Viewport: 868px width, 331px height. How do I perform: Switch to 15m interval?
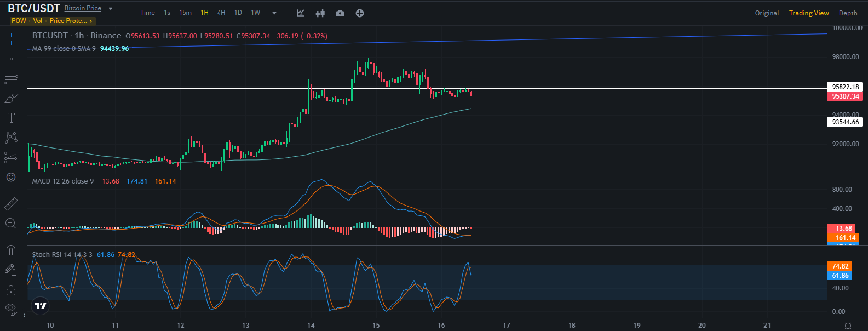pos(186,13)
